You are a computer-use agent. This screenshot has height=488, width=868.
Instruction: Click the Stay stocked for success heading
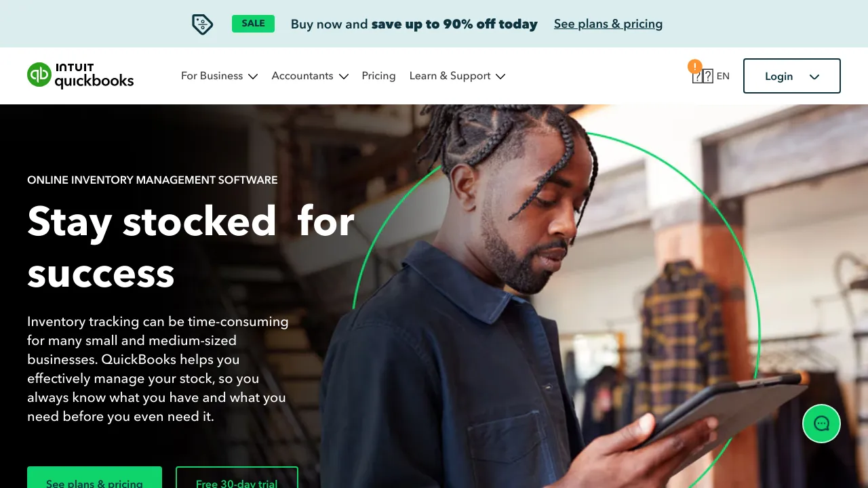coord(191,247)
